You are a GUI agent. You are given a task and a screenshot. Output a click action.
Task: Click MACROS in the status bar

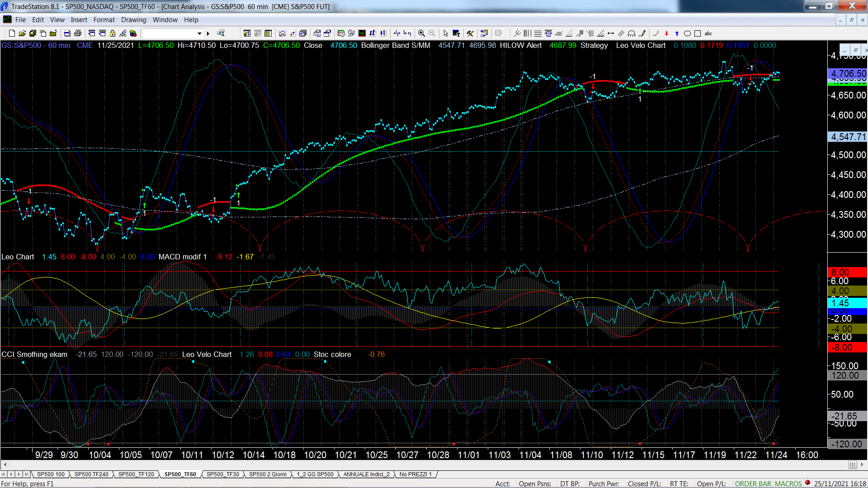click(x=788, y=484)
